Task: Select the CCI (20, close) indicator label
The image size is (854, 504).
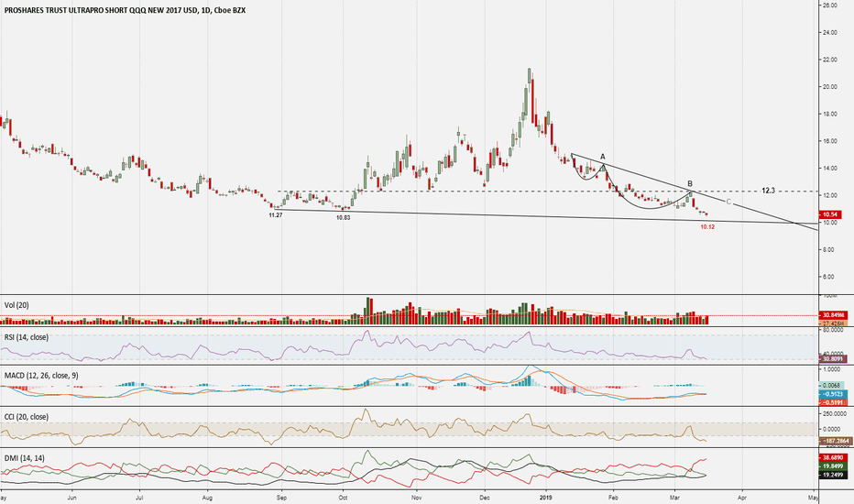Action: [x=27, y=417]
